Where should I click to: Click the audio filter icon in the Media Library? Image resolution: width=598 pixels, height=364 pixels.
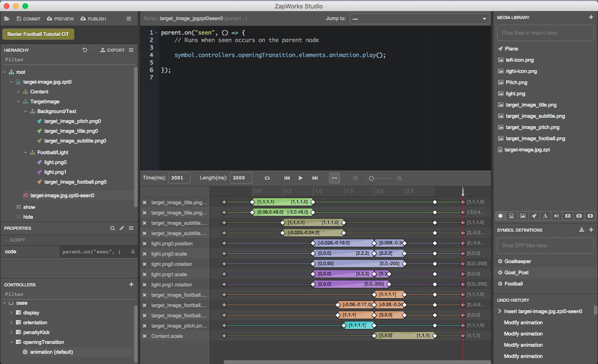[x=556, y=216]
